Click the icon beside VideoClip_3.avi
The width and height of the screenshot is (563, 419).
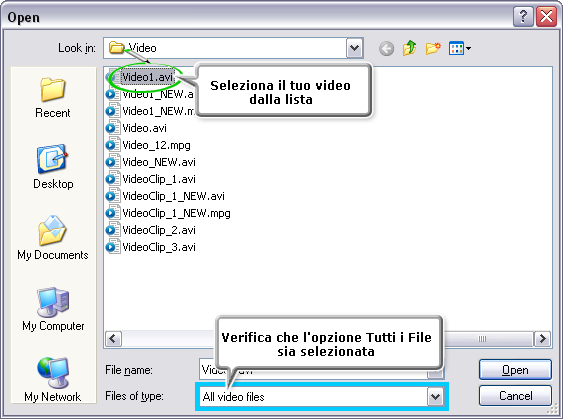coord(113,247)
